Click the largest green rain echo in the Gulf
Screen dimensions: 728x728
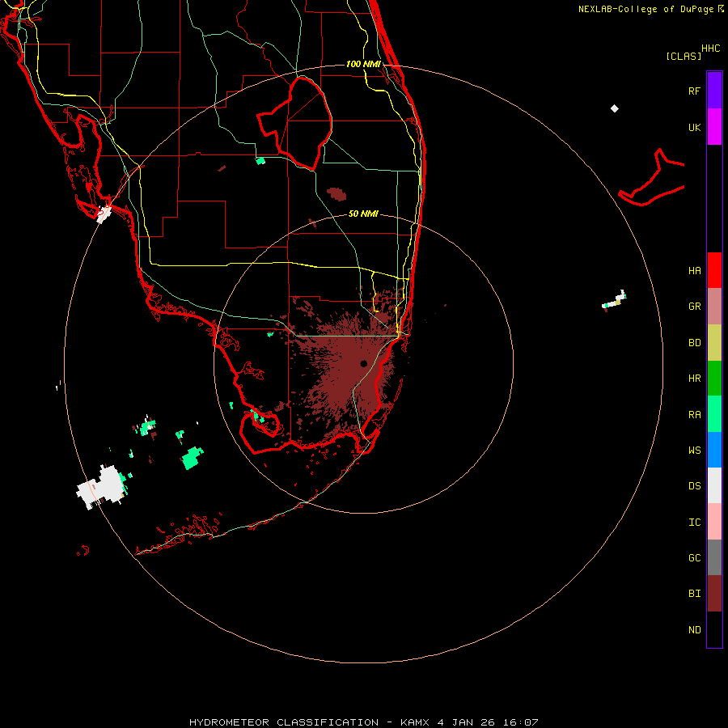click(x=192, y=459)
